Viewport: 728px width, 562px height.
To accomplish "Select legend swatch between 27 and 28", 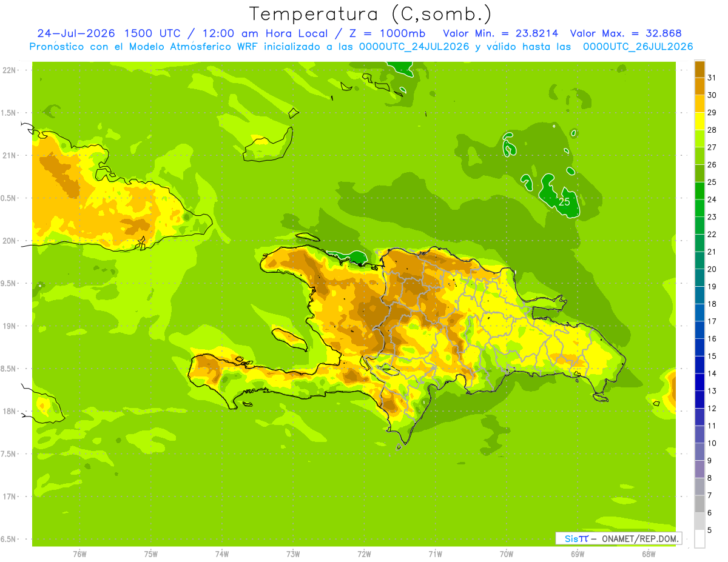I will [x=699, y=139].
